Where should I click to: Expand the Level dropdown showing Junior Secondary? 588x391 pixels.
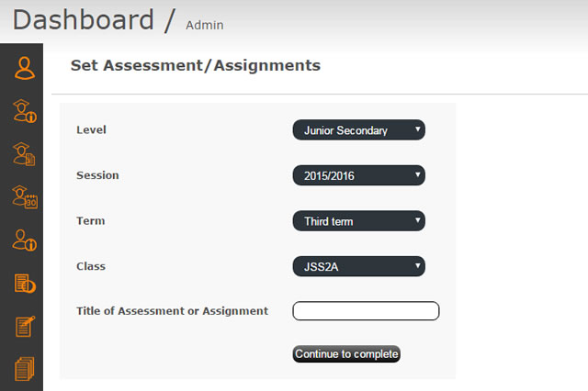(359, 130)
